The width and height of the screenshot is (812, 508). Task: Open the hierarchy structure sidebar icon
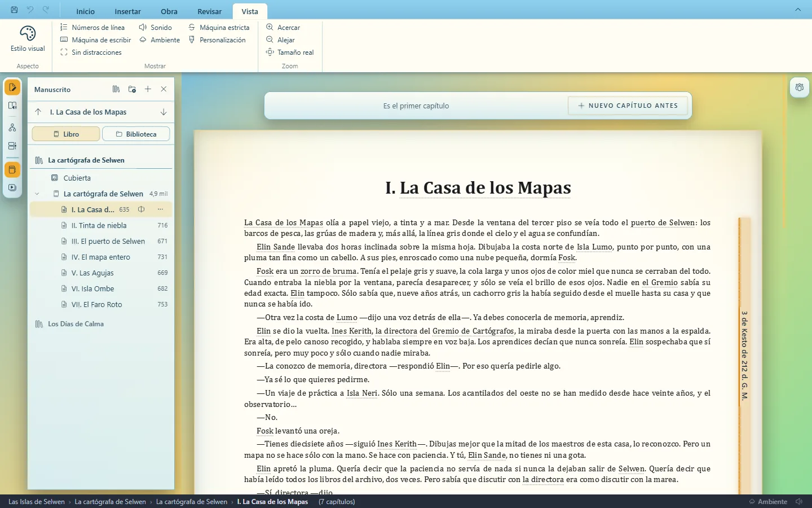click(12, 128)
